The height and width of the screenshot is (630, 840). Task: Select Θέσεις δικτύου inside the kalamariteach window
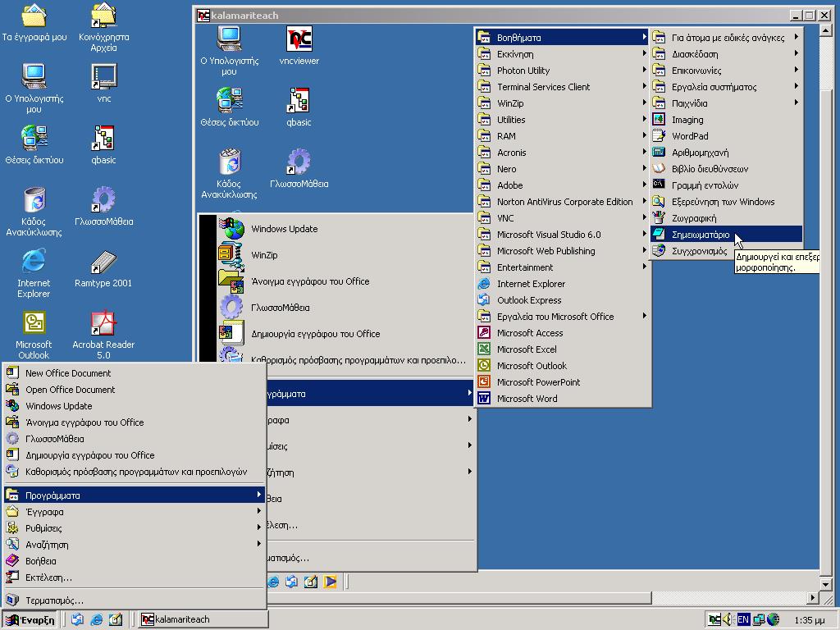[230, 107]
